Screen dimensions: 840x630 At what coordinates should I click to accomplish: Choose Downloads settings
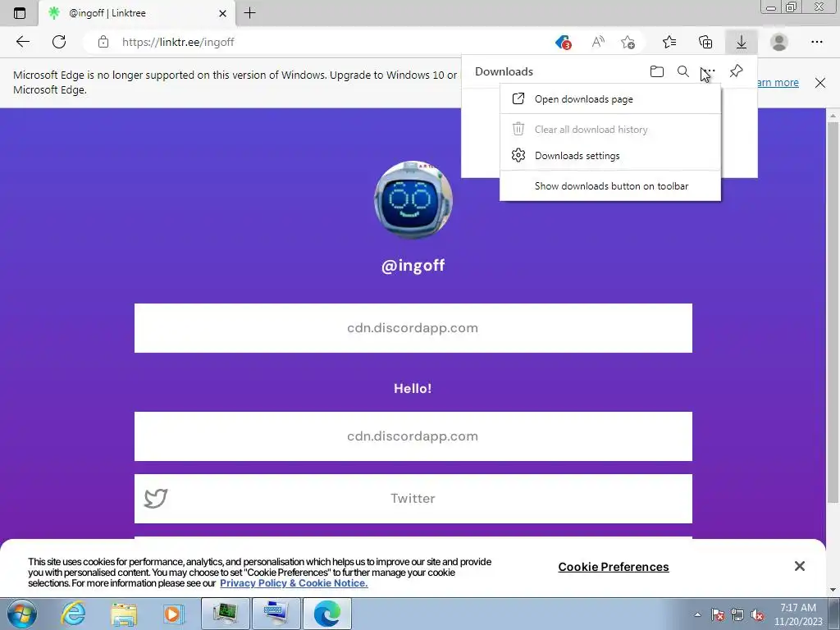[x=610, y=155]
